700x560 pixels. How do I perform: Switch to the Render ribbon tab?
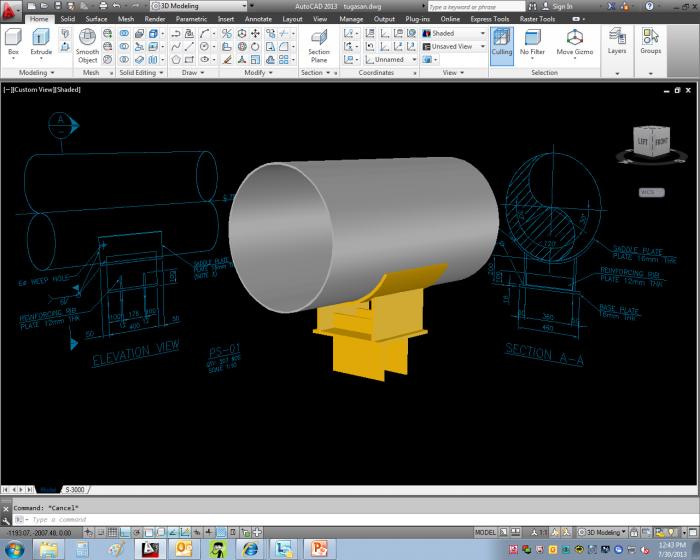(x=154, y=19)
